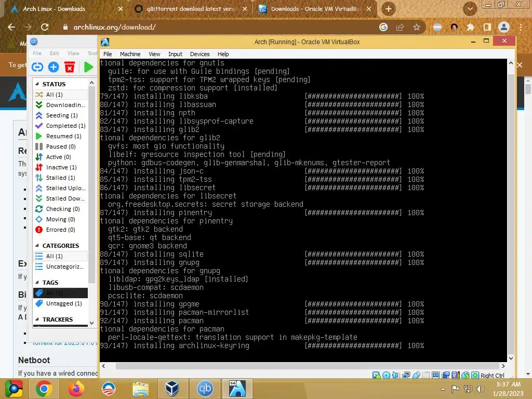This screenshot has height=399, width=532.
Task: Collapse the TRACKERS section
Action: point(37,320)
